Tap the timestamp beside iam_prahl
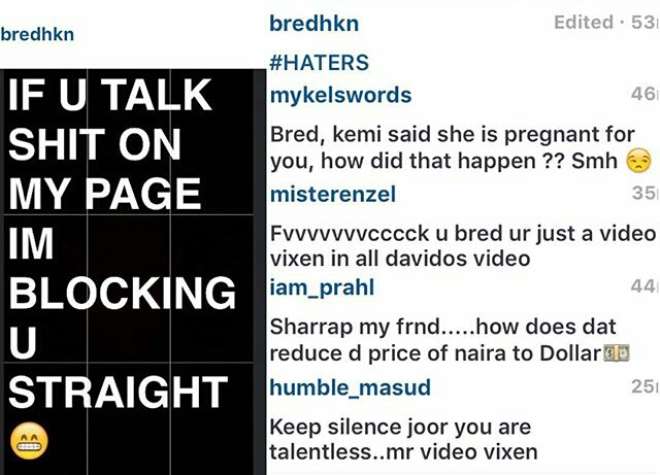 [645, 286]
